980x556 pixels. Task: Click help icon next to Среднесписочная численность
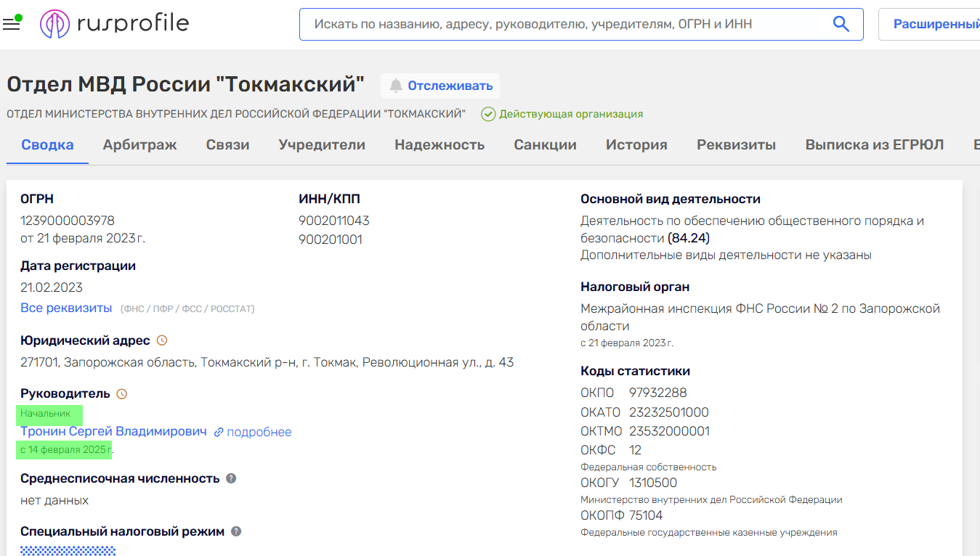(x=231, y=478)
